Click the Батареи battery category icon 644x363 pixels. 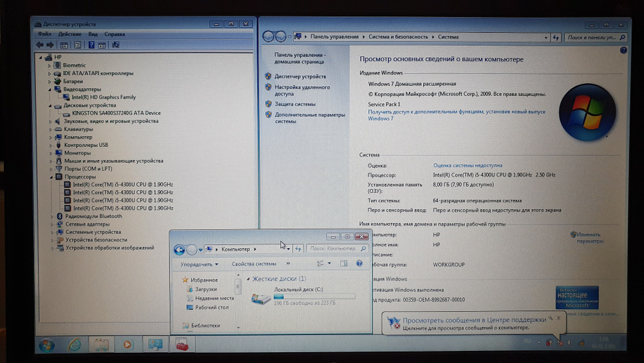pos(57,81)
